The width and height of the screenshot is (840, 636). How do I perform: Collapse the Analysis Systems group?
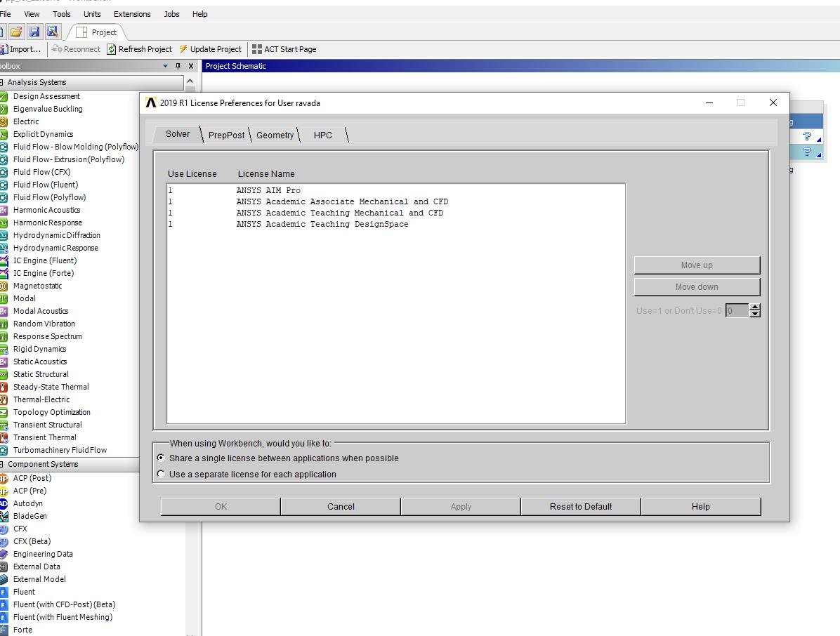[1, 82]
